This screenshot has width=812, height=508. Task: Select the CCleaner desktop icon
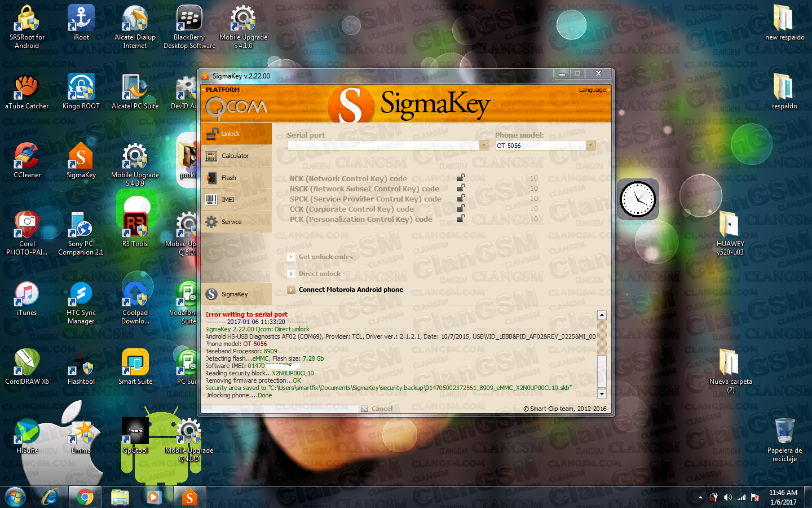[27, 161]
